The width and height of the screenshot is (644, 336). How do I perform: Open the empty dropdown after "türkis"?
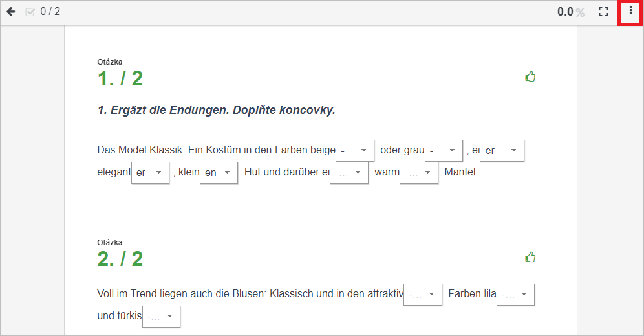click(162, 317)
